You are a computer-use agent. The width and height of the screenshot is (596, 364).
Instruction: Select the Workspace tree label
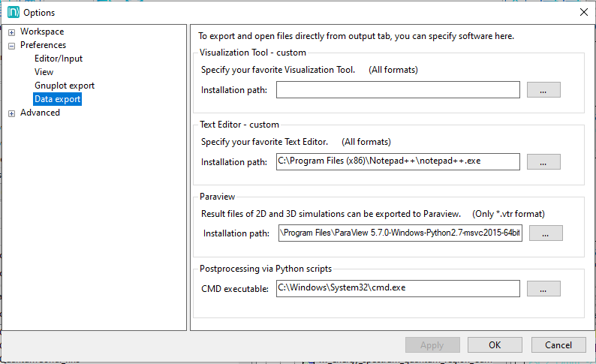(42, 32)
